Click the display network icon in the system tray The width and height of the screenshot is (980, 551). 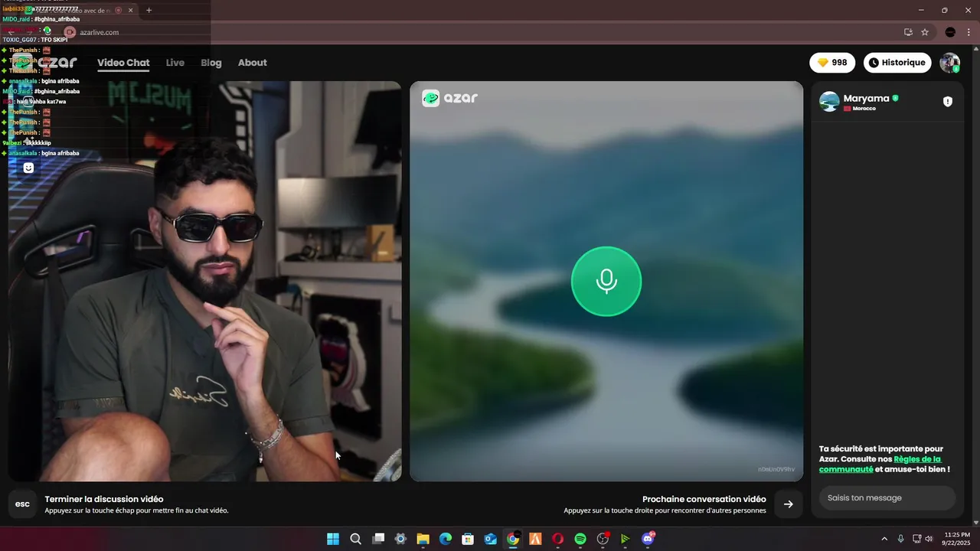coord(916,539)
